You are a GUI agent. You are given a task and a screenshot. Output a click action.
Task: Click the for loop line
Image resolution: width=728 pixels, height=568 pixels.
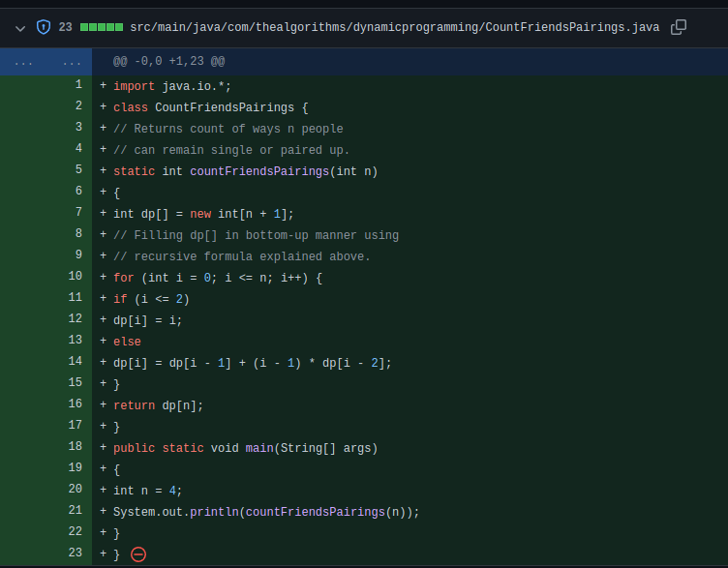[218, 278]
